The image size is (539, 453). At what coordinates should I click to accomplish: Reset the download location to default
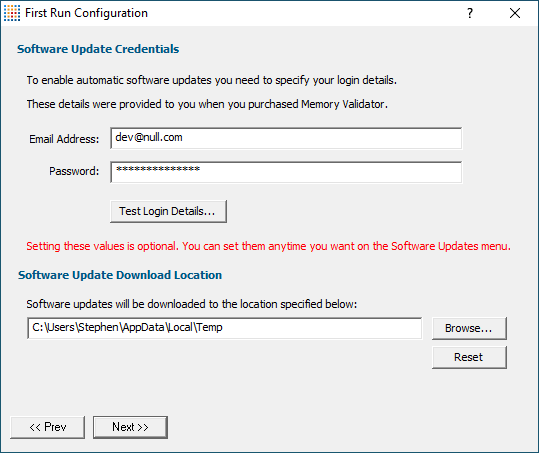coord(469,357)
